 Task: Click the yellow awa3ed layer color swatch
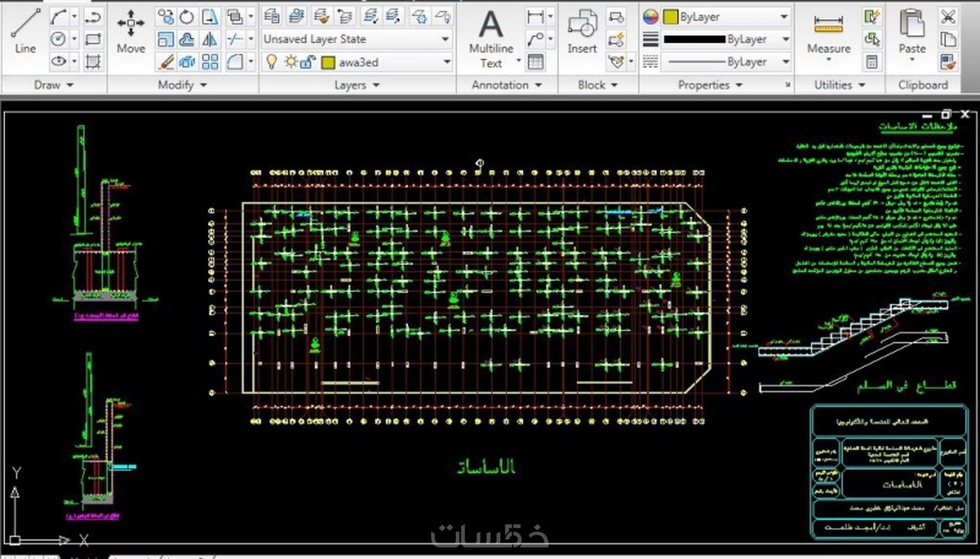[x=328, y=62]
